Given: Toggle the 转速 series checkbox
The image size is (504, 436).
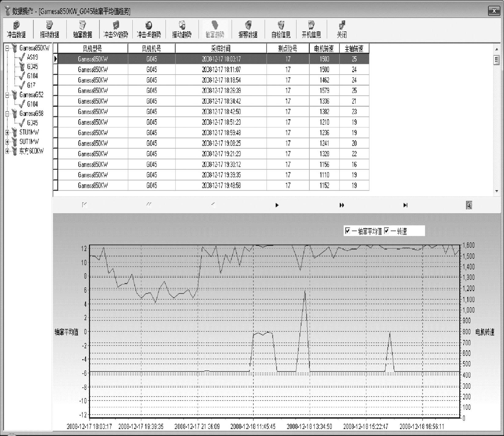Looking at the screenshot, I should [387, 231].
